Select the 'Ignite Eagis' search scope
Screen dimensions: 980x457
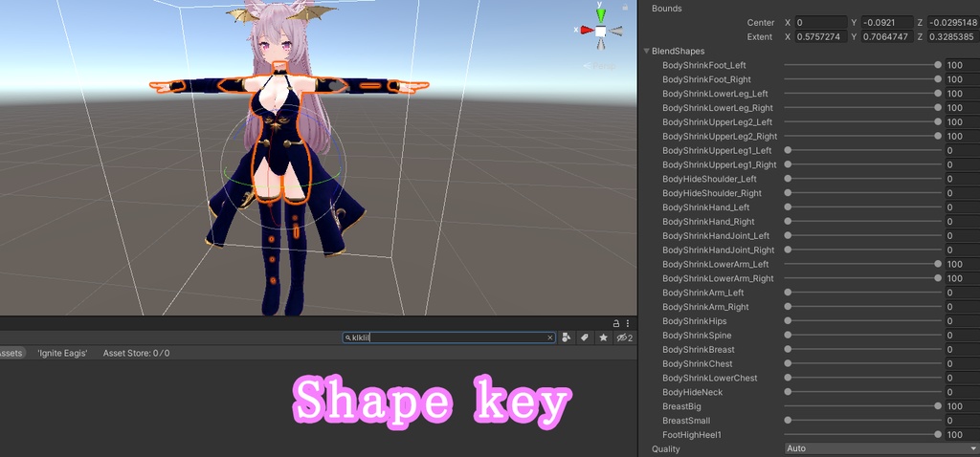(x=62, y=354)
